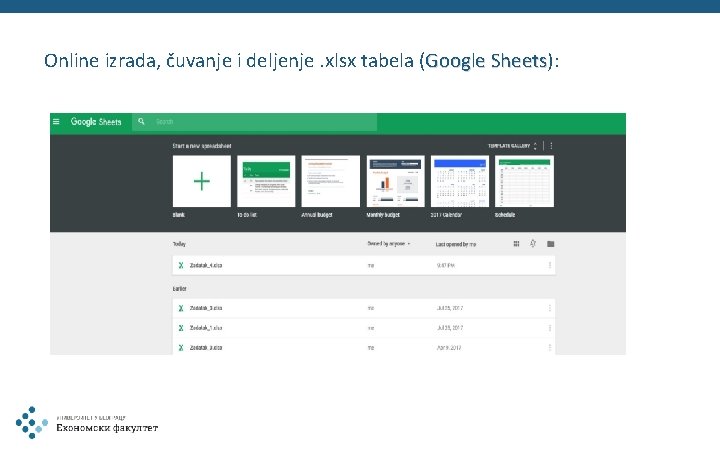
Task: Expand the Template Gallery
Action: pos(512,146)
